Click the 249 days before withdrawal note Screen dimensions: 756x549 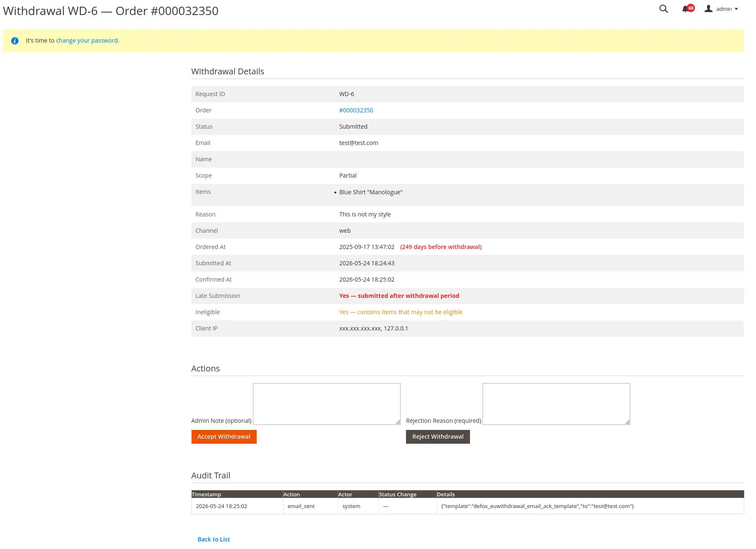coord(441,247)
